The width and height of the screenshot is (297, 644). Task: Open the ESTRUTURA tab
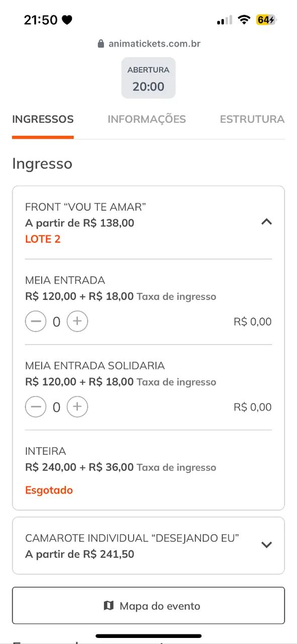[252, 119]
